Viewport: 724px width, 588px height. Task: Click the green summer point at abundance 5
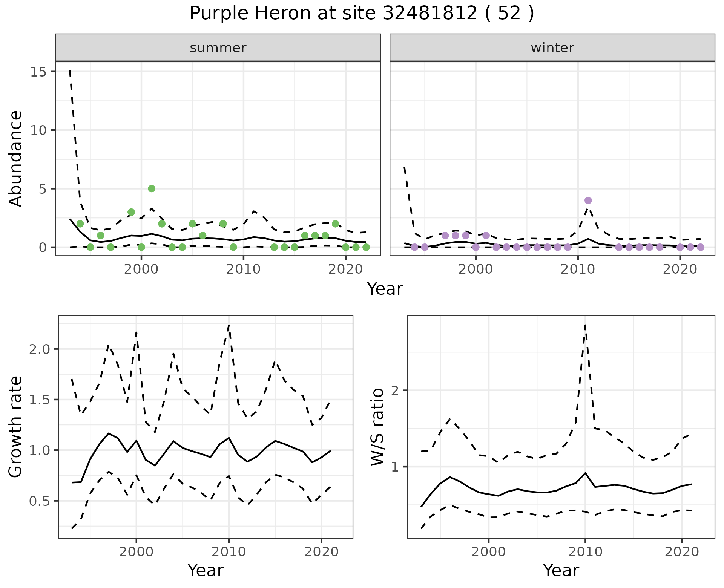[x=152, y=188]
